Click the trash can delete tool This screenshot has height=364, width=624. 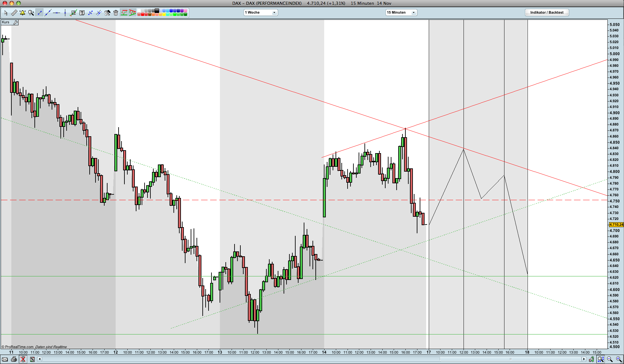point(116,13)
